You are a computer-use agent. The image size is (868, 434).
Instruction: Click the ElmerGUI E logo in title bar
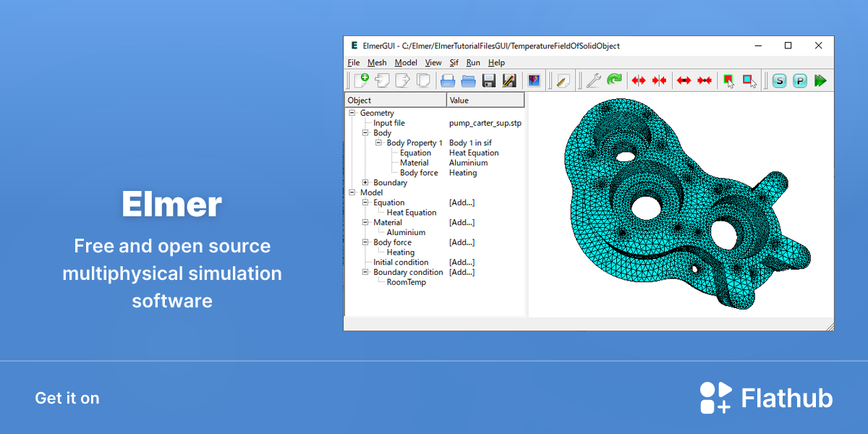pyautogui.click(x=353, y=45)
